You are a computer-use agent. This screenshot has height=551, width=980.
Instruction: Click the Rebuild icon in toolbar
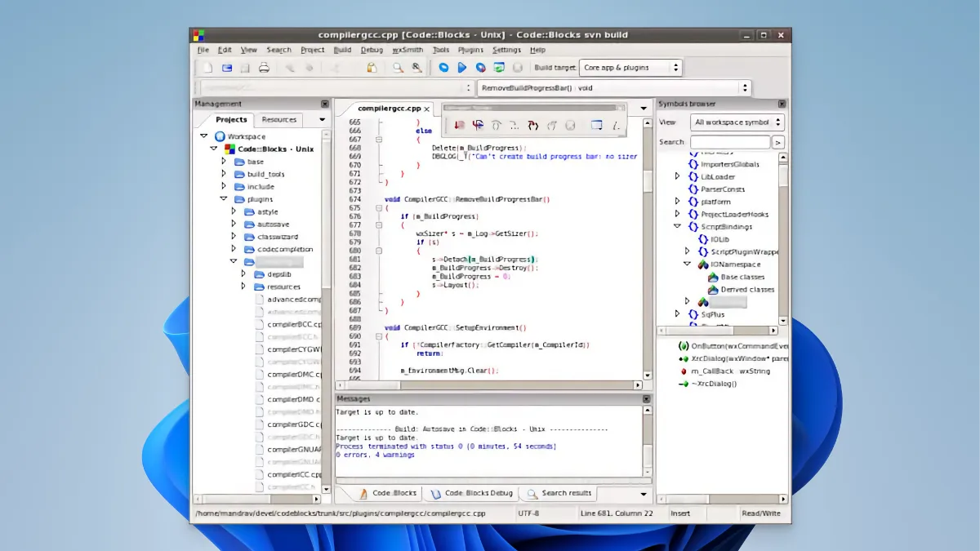coord(498,68)
